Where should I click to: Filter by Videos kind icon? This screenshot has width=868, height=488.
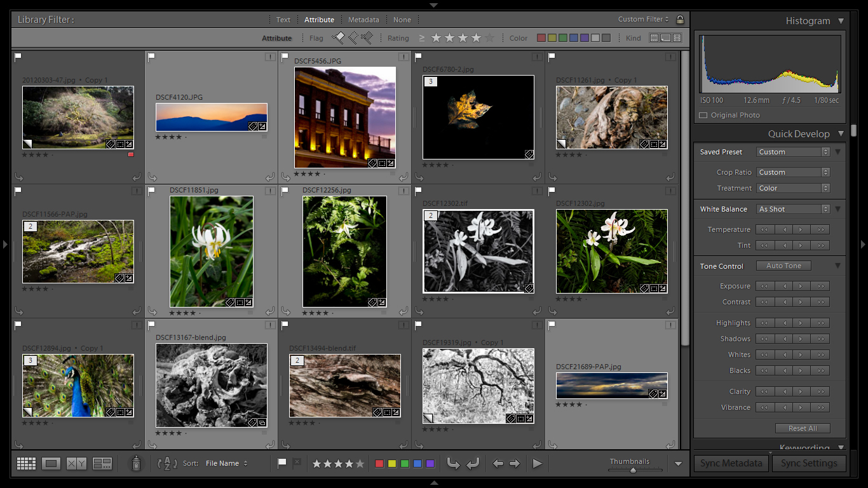pos(677,38)
